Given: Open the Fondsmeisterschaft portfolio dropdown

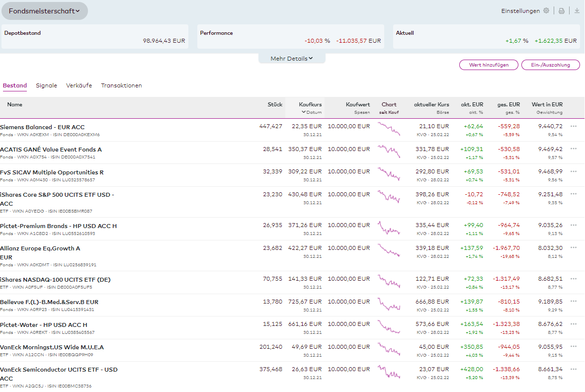Looking at the screenshot, I should tap(44, 11).
